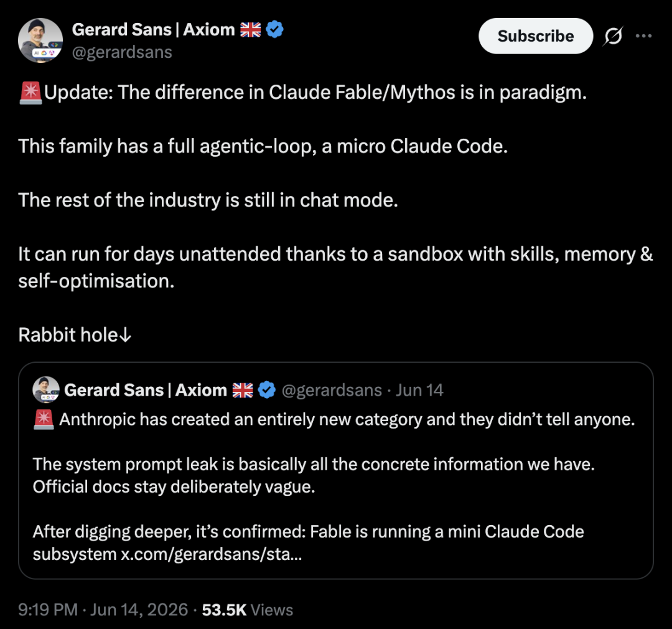The height and width of the screenshot is (629, 672).
Task: Click the down arrow after Rabbit hole
Action: [x=124, y=335]
